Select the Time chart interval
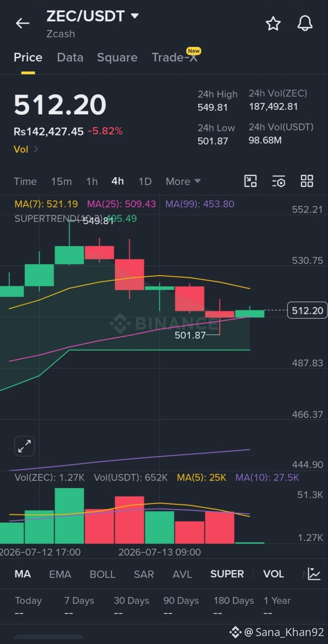 (x=25, y=181)
